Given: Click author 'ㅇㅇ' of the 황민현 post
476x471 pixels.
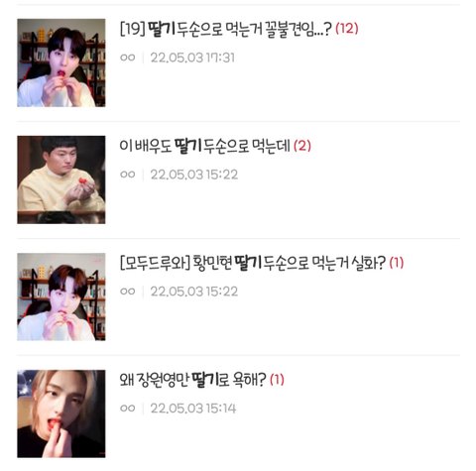Looking at the screenshot, I should (128, 292).
